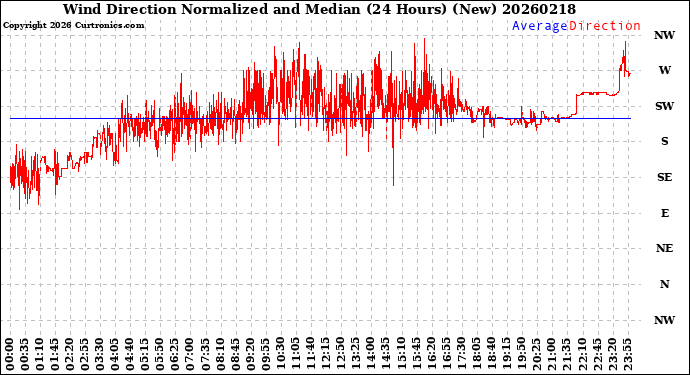Screen dimensions: 690x375
Task: Click the 18:05 time axis label
Action: pos(477,355)
